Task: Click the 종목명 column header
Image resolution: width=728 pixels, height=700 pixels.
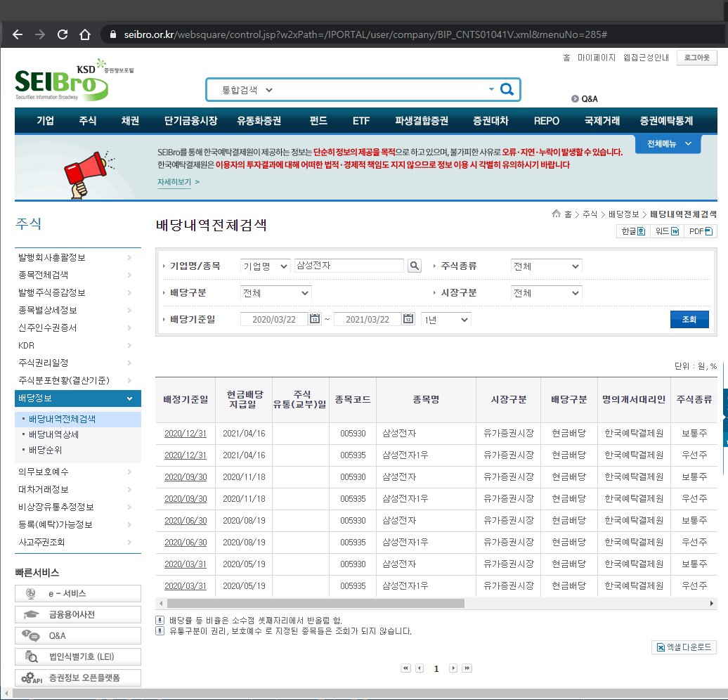Action: tap(427, 400)
